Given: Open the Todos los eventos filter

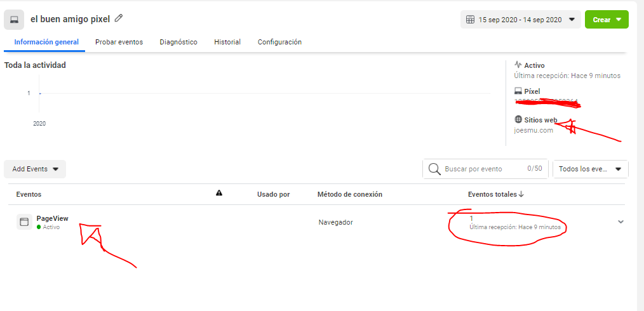Looking at the screenshot, I should (x=590, y=169).
